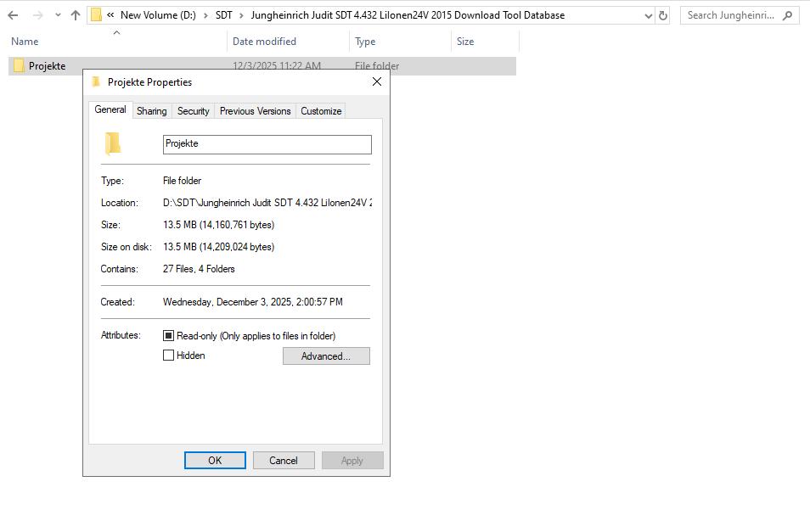Select New Volume (D:) in the breadcrumb

pos(158,15)
